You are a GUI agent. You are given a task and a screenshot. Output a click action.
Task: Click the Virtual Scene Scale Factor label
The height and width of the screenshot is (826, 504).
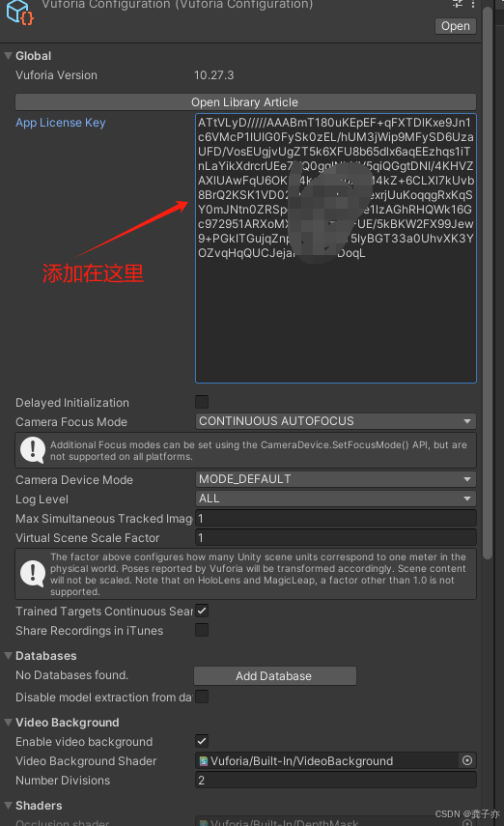point(88,538)
